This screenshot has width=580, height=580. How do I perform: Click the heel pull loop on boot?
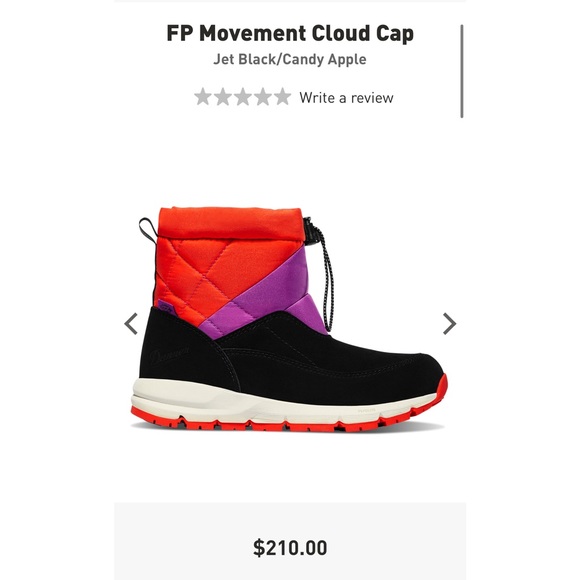(x=148, y=230)
